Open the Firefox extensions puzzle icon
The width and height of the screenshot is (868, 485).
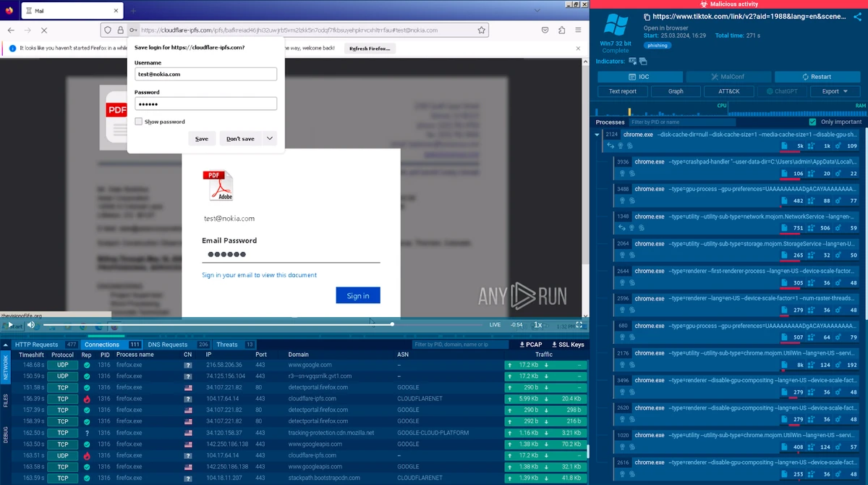point(562,30)
